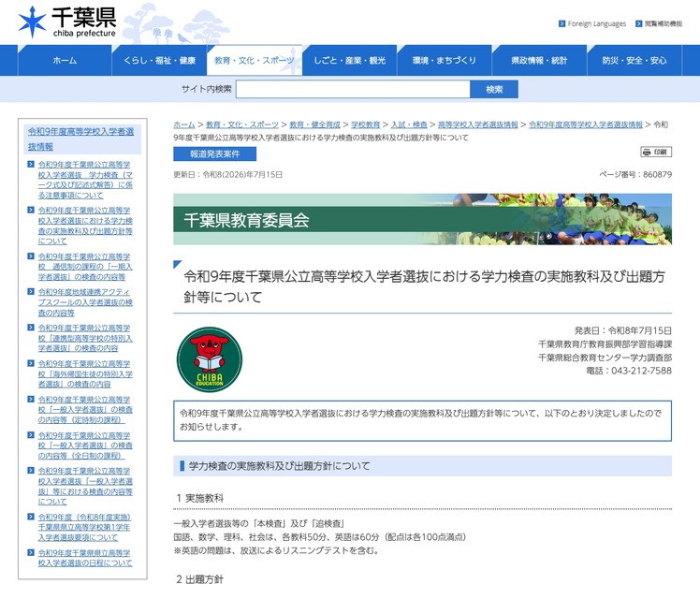700x599 pixels.
Task: Switch to the 環境・まちづくり tab
Action: click(445, 60)
